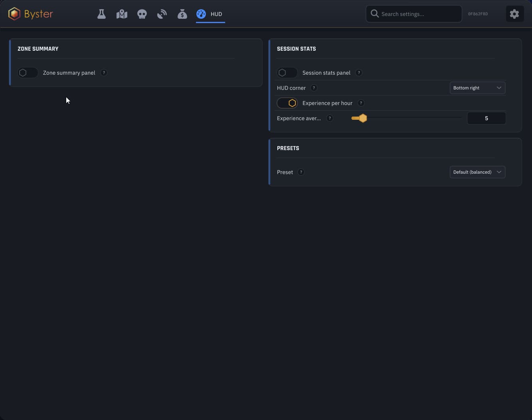
Task: Show help for HUD corner
Action: coord(314,88)
